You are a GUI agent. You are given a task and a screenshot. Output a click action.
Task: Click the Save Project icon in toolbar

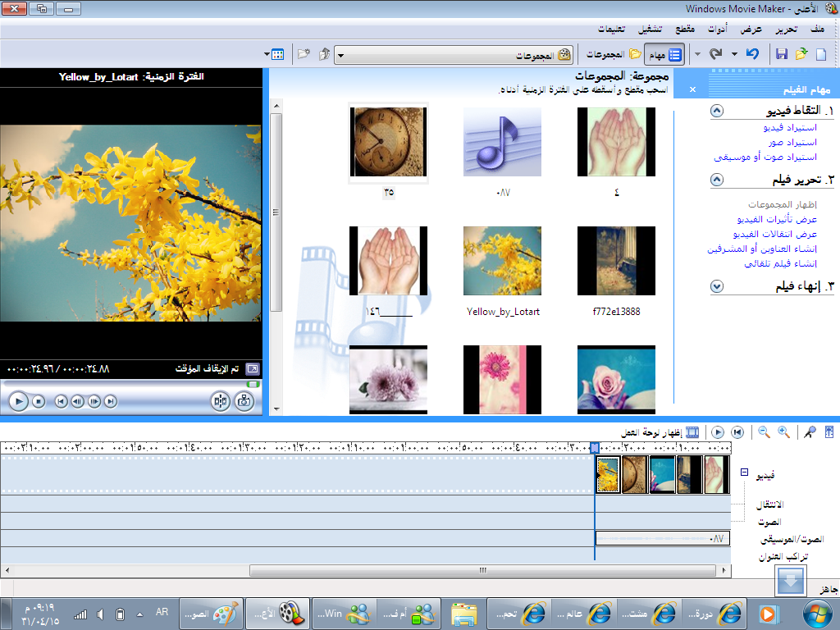click(782, 54)
